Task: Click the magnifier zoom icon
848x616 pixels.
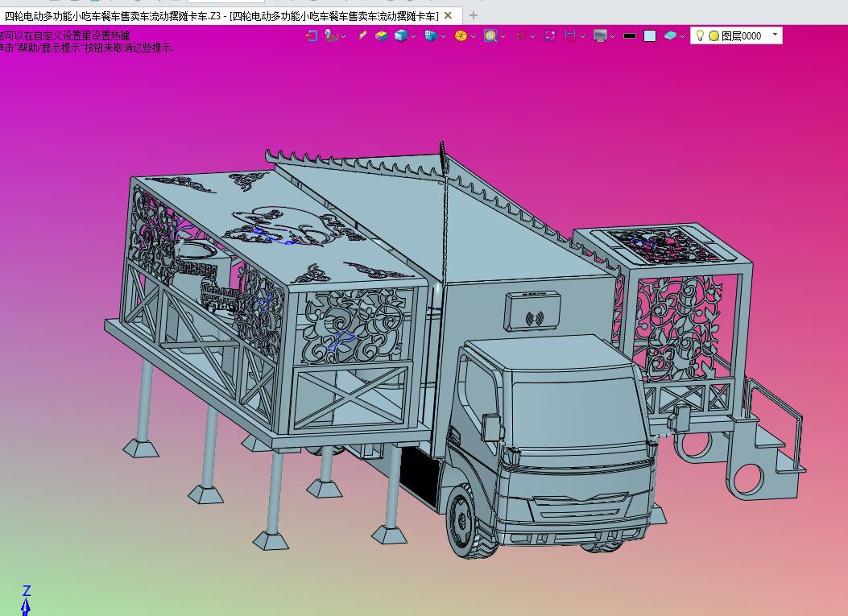Action: tap(490, 35)
